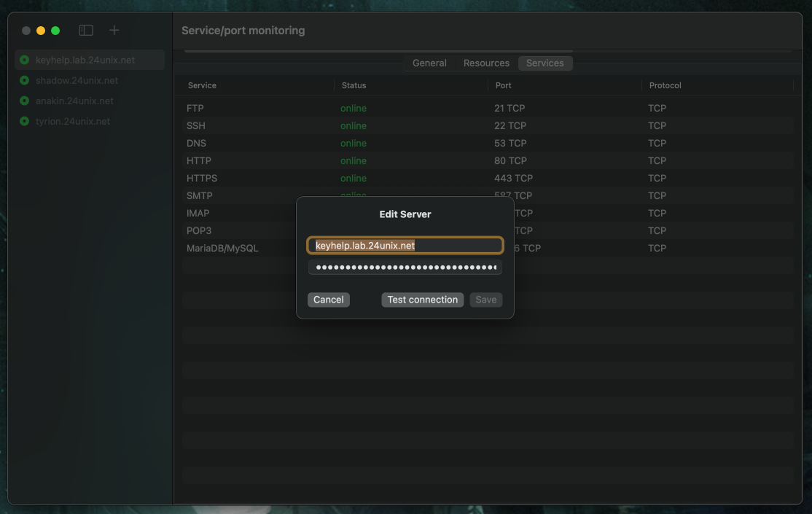Click the server hostname input field

[405, 246]
